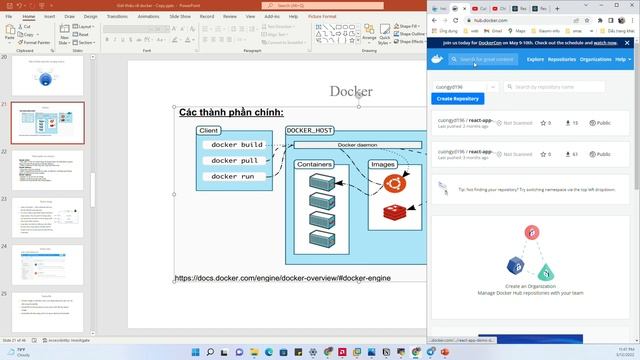This screenshot has height=360, width=640.
Task: Open Quick Styles gallery
Action: (384, 34)
